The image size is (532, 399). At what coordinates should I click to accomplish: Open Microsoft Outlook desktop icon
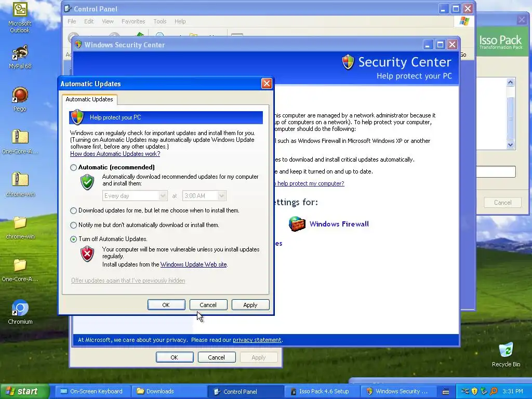click(20, 17)
